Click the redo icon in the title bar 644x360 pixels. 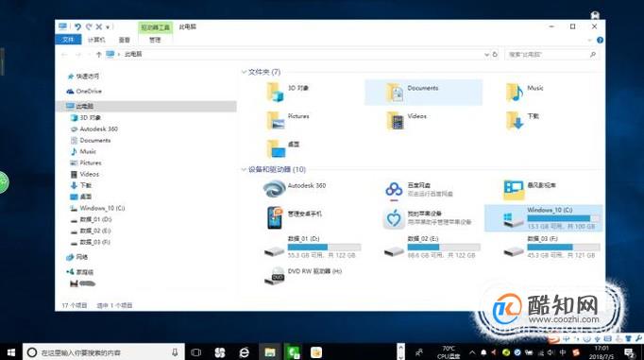click(x=89, y=26)
